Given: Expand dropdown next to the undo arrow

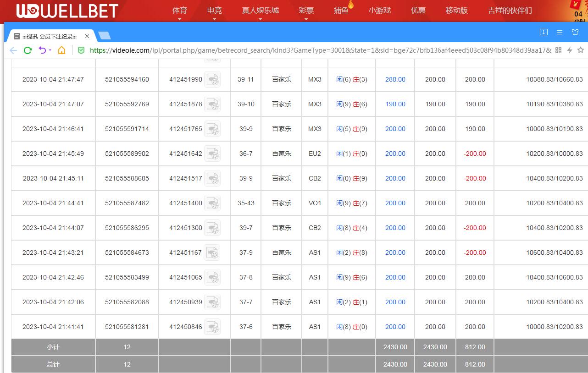Looking at the screenshot, I should [50, 50].
